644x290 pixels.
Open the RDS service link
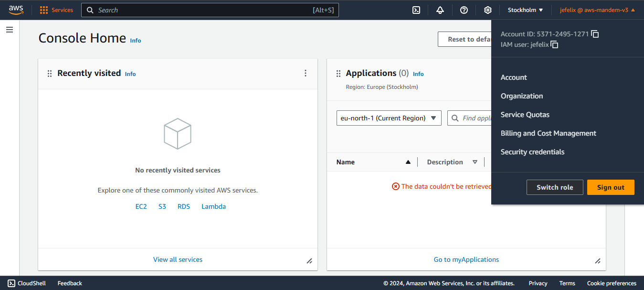click(x=184, y=206)
